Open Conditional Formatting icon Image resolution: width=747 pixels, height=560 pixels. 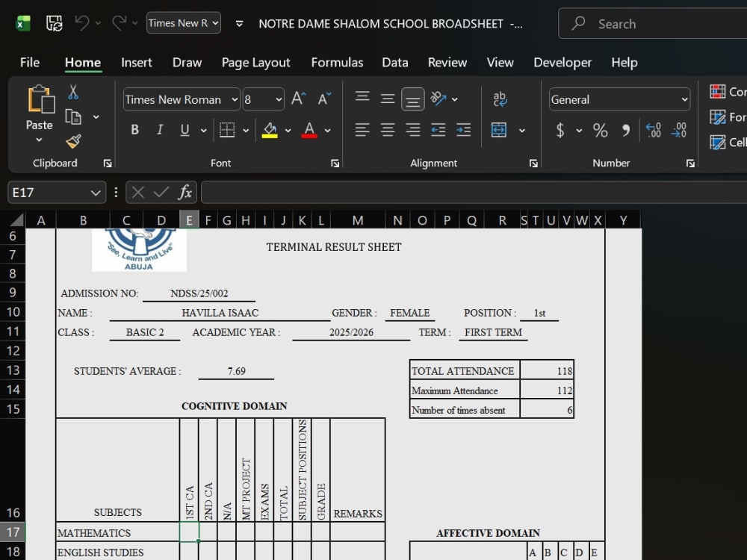click(717, 91)
